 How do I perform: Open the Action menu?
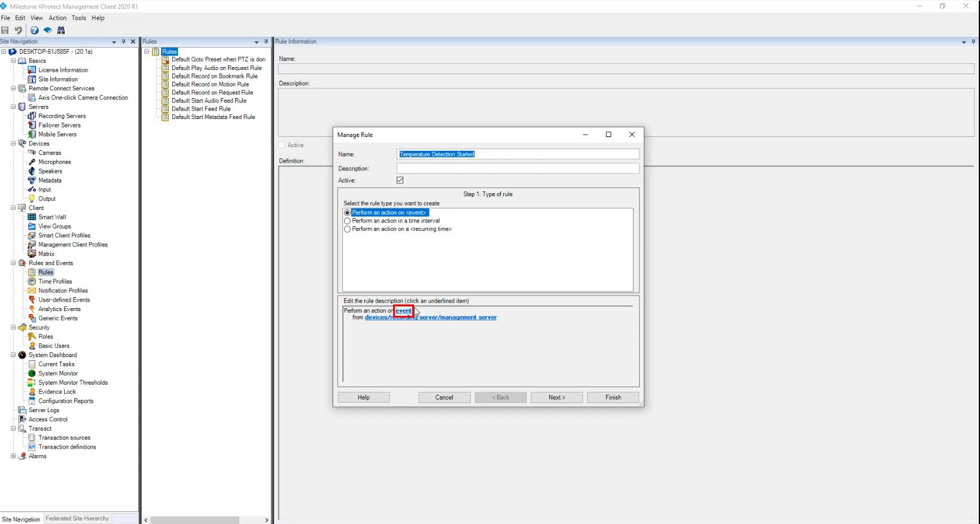(x=57, y=18)
